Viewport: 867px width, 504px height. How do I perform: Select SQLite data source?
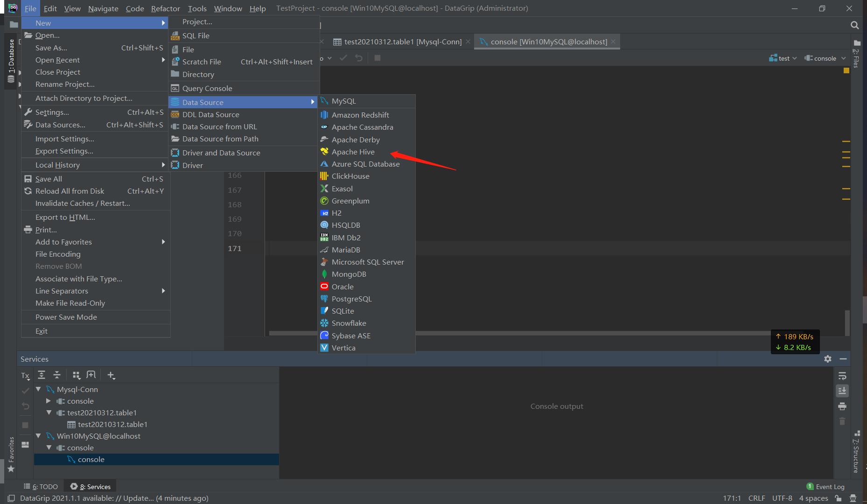tap(366, 311)
